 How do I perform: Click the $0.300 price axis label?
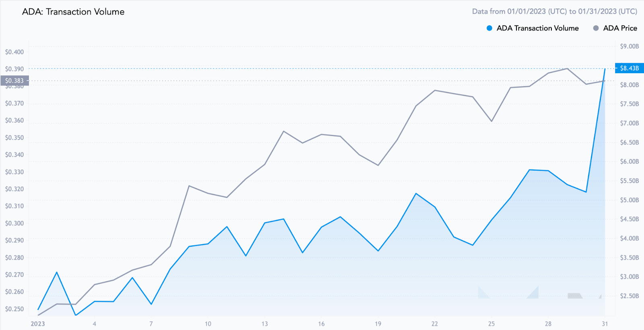[x=14, y=223]
